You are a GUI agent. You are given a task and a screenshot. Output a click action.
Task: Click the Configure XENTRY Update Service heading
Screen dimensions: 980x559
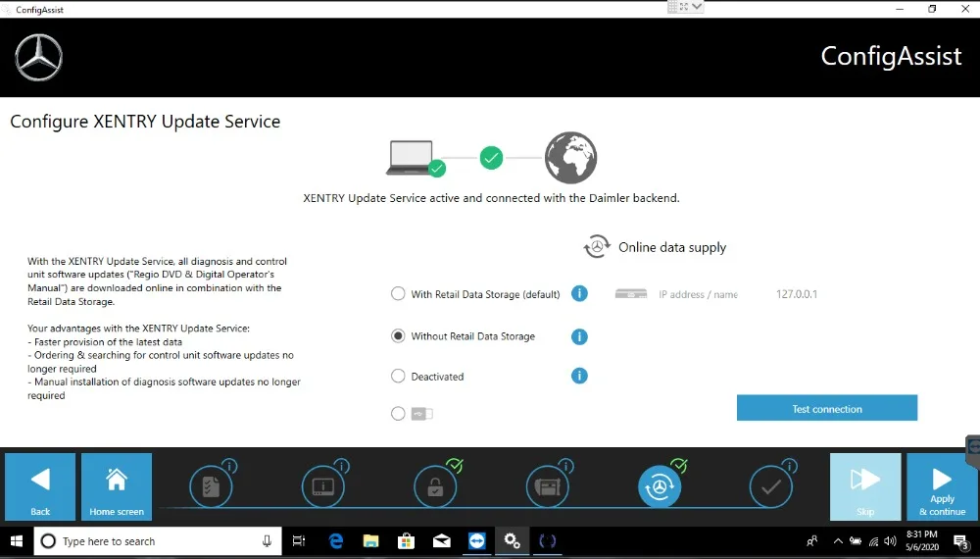(x=145, y=122)
